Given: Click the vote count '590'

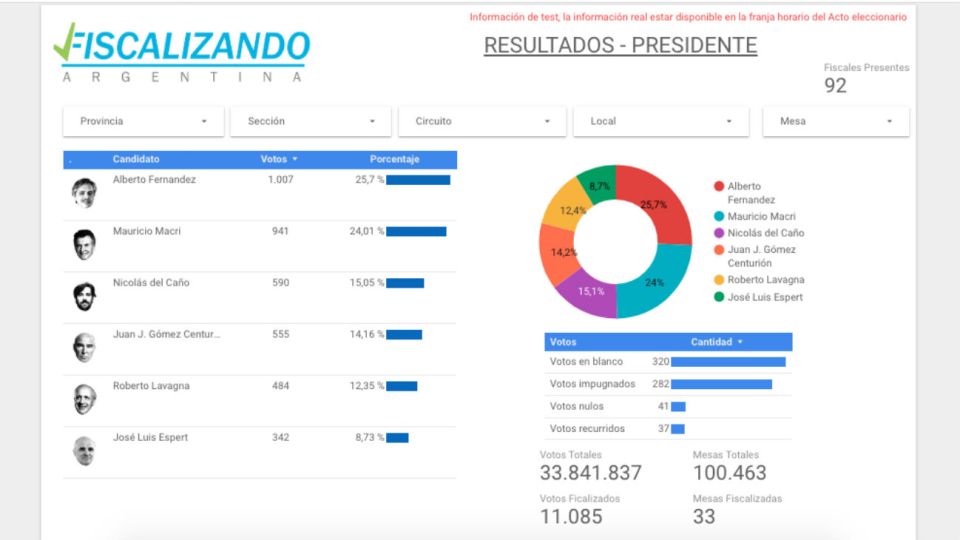Looking at the screenshot, I should click(280, 282).
